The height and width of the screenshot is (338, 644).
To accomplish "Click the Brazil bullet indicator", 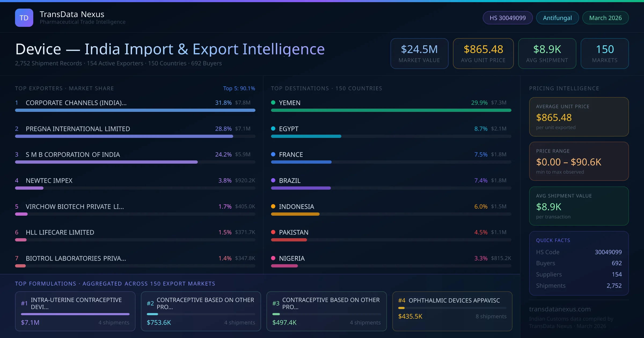I will pyautogui.click(x=273, y=180).
